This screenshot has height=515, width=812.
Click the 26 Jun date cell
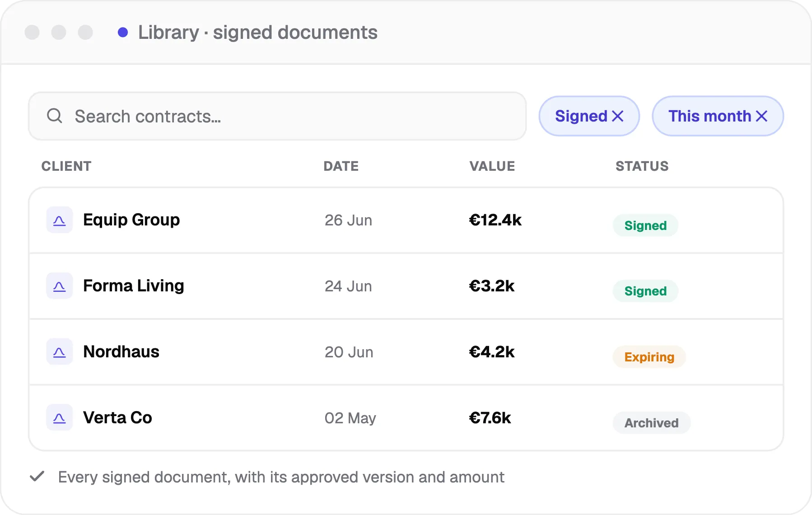[x=349, y=220]
